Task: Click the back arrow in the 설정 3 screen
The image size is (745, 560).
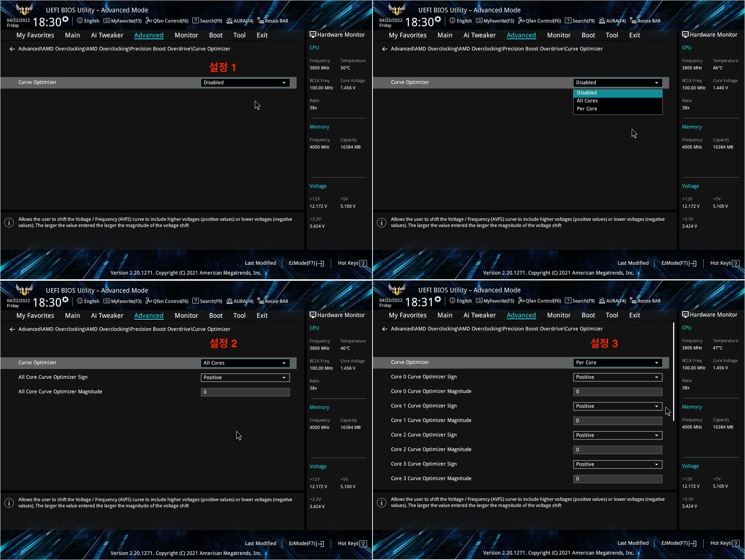Action: [x=384, y=329]
